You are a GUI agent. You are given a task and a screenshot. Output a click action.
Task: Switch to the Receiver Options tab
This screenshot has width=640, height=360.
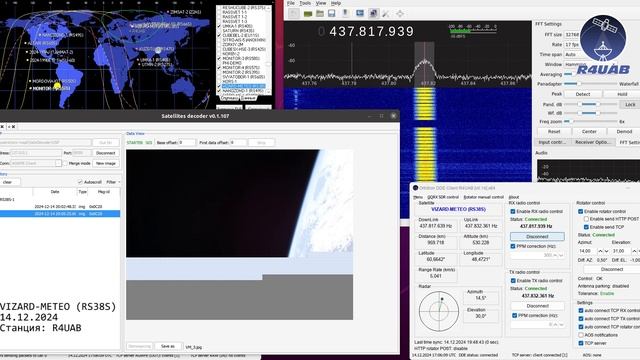[592, 142]
